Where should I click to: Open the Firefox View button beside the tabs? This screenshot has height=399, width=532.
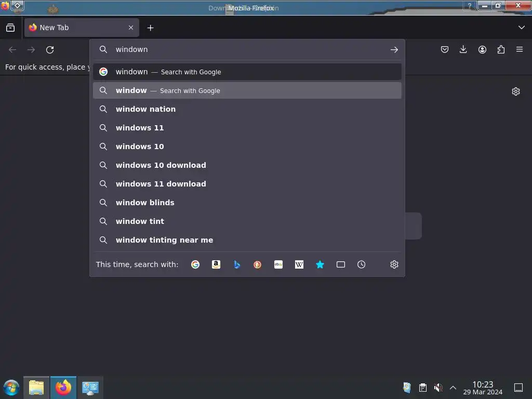click(x=10, y=28)
